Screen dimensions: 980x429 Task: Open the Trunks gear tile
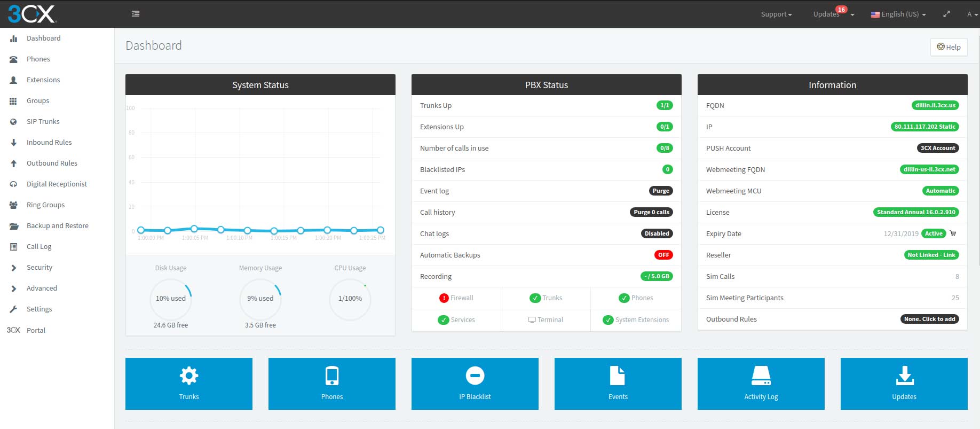189,384
